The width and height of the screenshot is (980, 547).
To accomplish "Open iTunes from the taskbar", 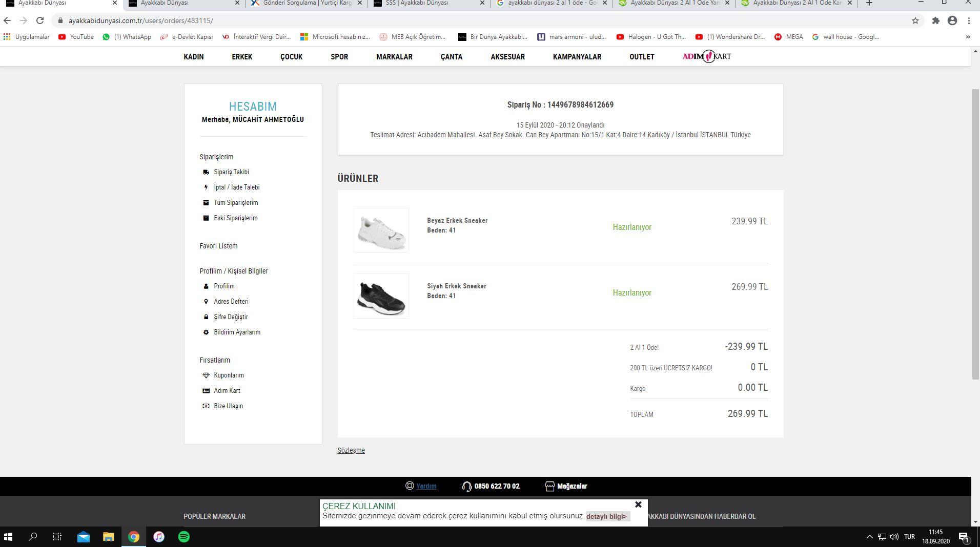I will 159,537.
